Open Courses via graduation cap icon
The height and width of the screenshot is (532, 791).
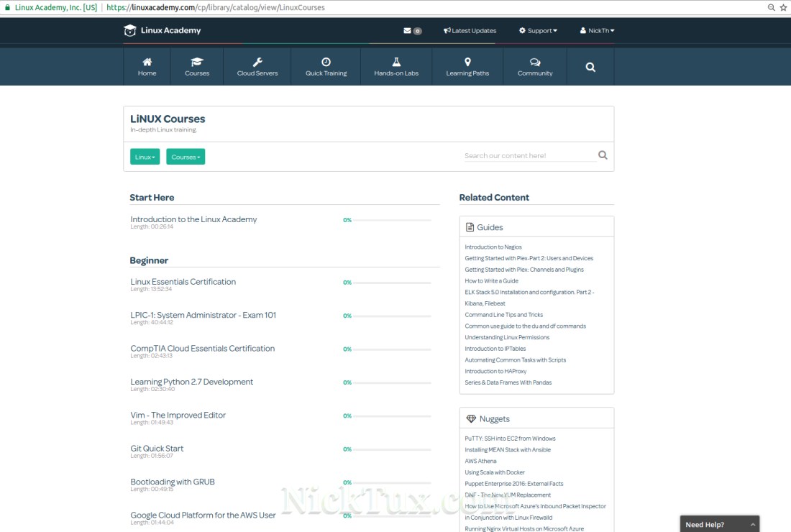[x=196, y=63]
